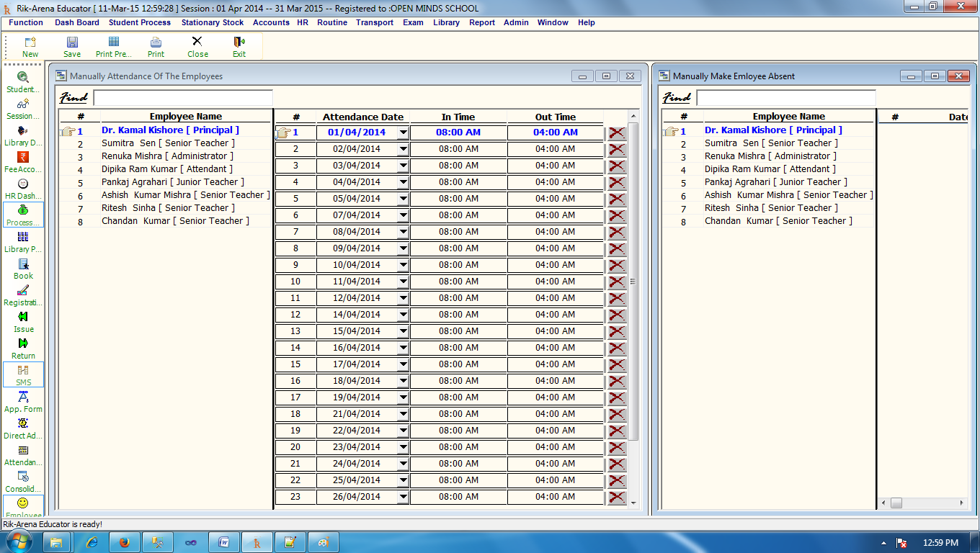This screenshot has width=980, height=553.
Task: Open Print Preview from the toolbar
Action: click(114, 47)
